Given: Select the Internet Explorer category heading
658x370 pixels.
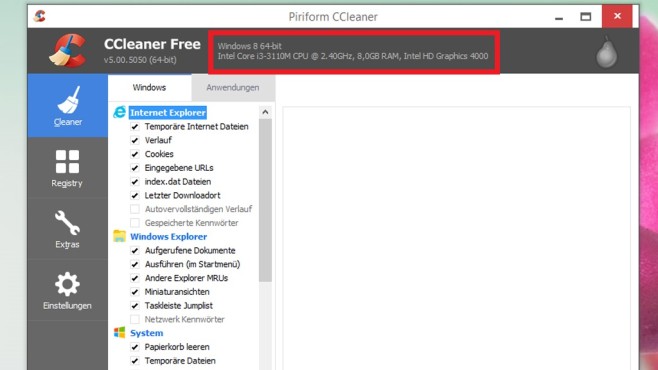Looking at the screenshot, I should 167,112.
